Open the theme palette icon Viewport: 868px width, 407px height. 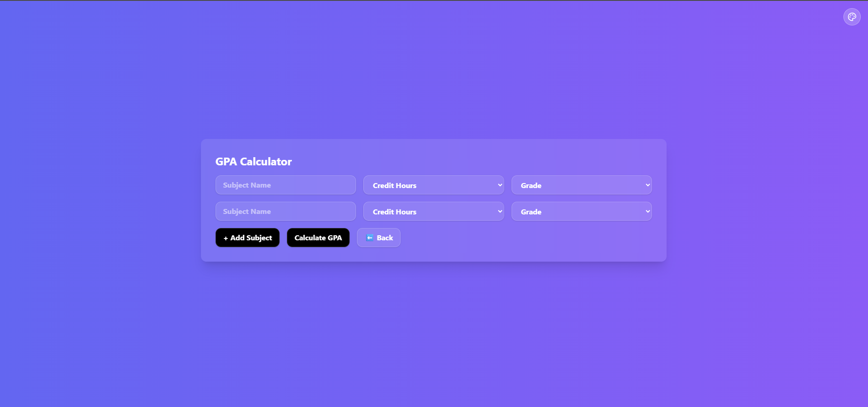(852, 17)
